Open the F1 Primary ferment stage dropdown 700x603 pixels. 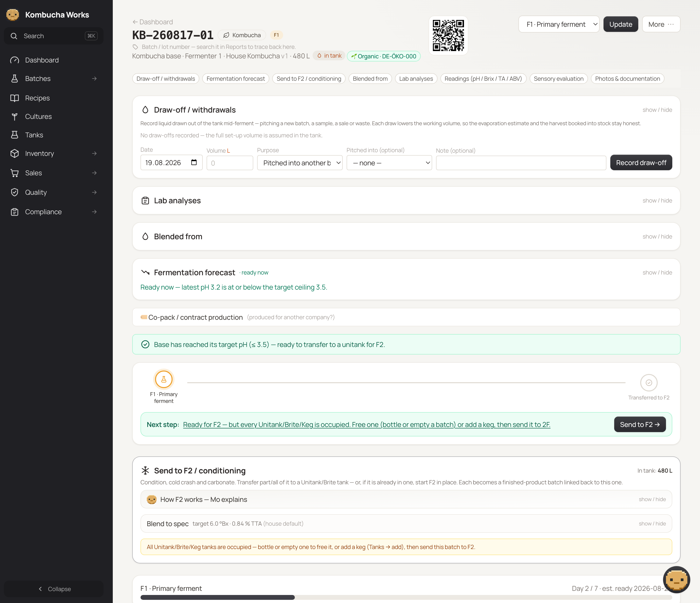559,24
